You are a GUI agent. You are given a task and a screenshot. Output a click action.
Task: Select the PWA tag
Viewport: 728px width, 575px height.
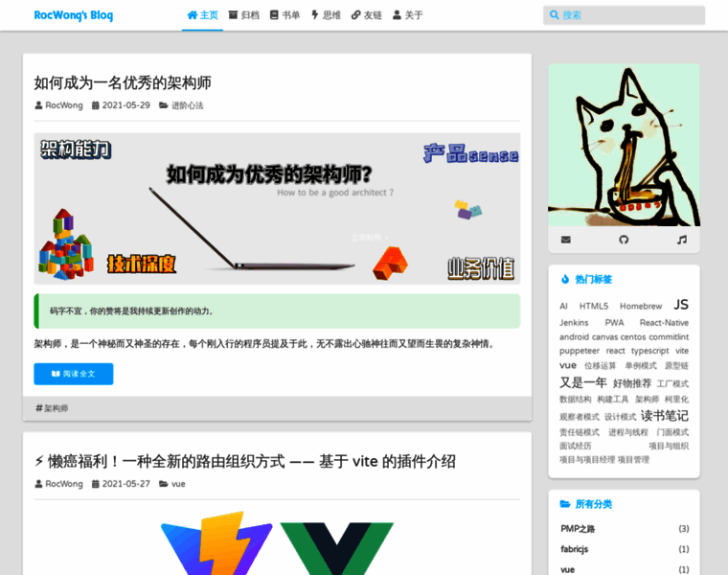point(614,323)
